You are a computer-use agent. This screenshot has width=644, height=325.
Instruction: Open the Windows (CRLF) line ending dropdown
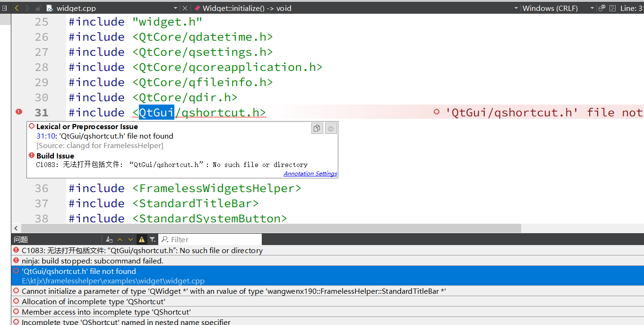tap(558, 8)
